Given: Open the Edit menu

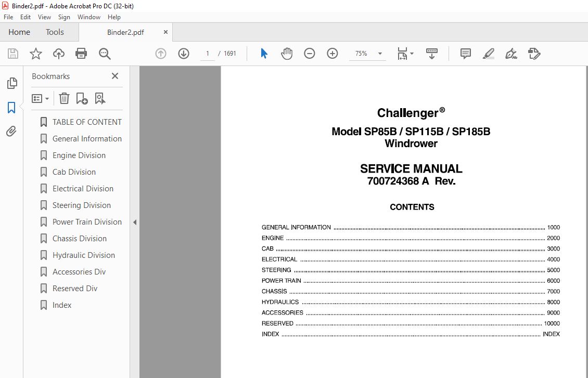Looking at the screenshot, I should click(25, 17).
